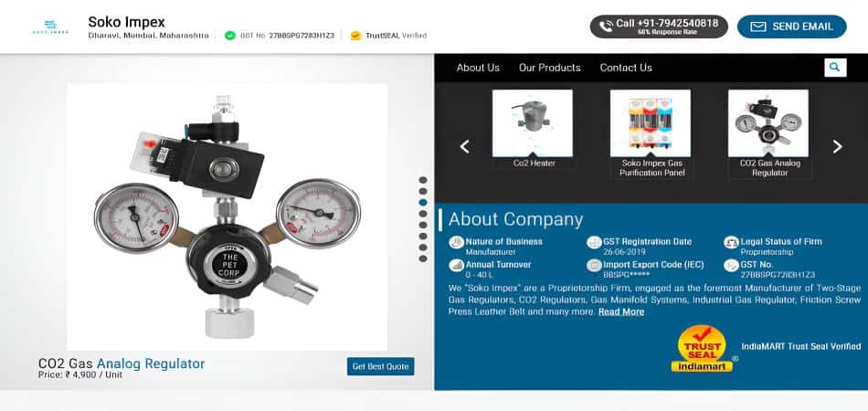Screen dimensions: 868x411
Task: Open the Our Products menu item
Action: pos(549,68)
